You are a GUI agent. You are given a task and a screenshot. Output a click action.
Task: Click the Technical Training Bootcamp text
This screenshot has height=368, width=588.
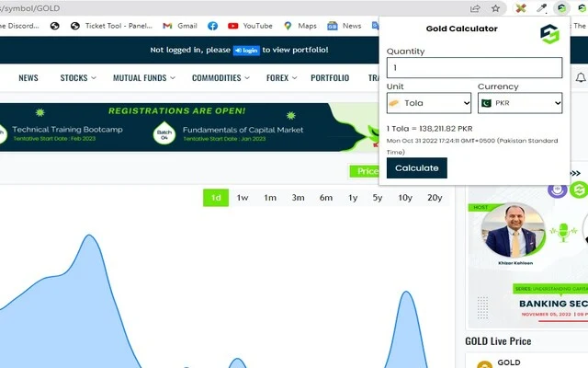point(67,130)
